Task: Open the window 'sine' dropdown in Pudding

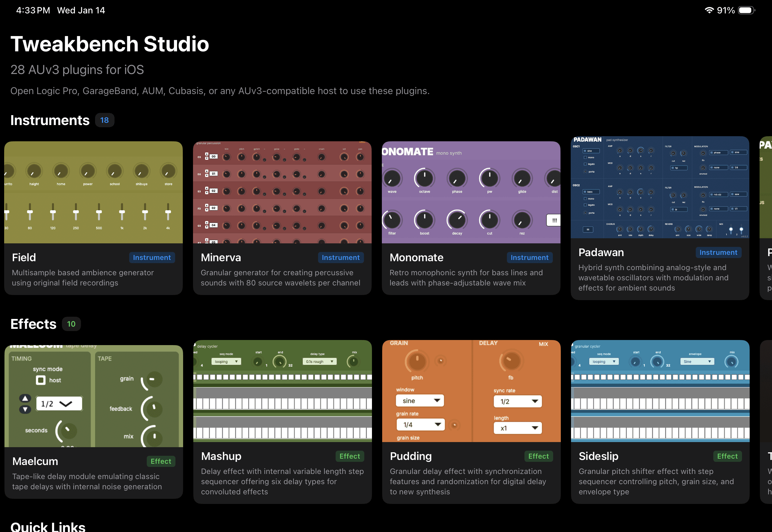Action: click(x=420, y=401)
